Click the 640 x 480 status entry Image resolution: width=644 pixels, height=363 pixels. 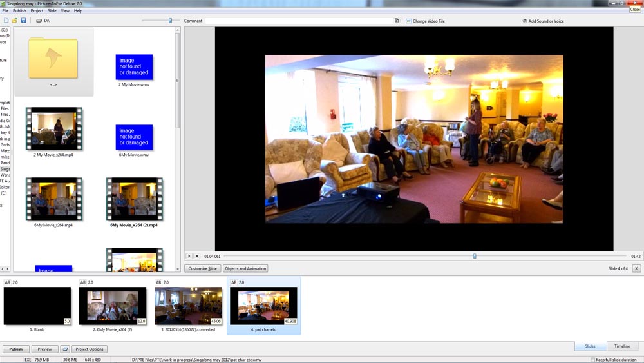93,360
